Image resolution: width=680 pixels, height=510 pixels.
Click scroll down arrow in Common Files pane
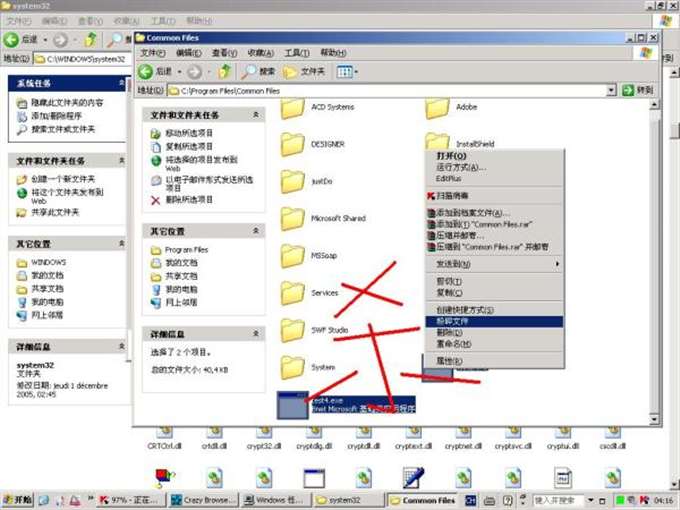[x=654, y=419]
